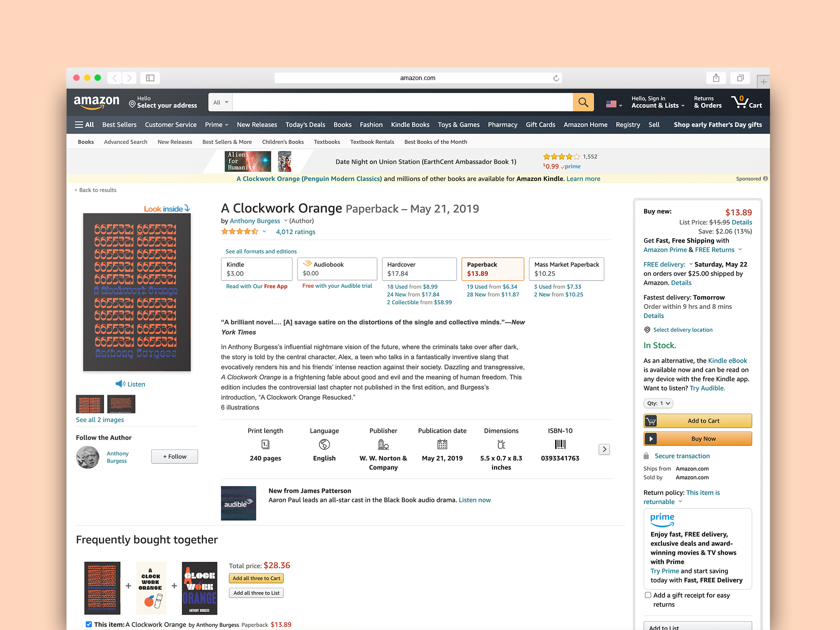Reload the page with refresh icon
Viewport: 840px width, 630px height.
coord(556,78)
